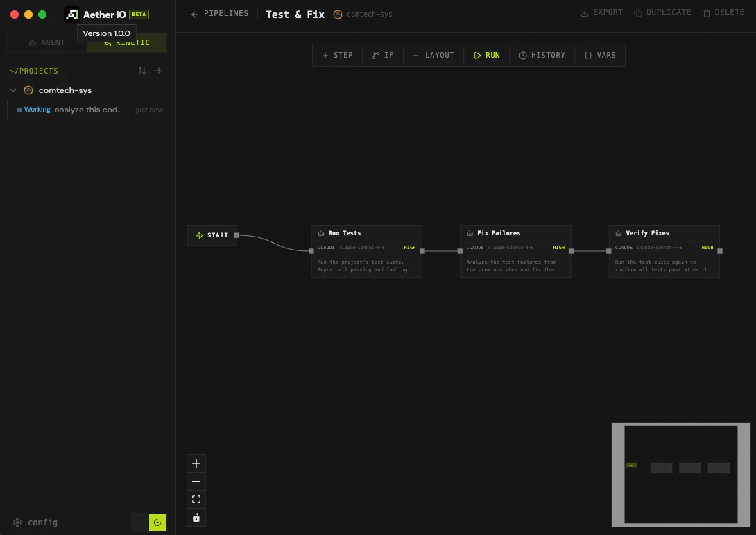Click the HIGH badge on Run Tests node
The width and height of the screenshot is (756, 535).
(x=410, y=248)
